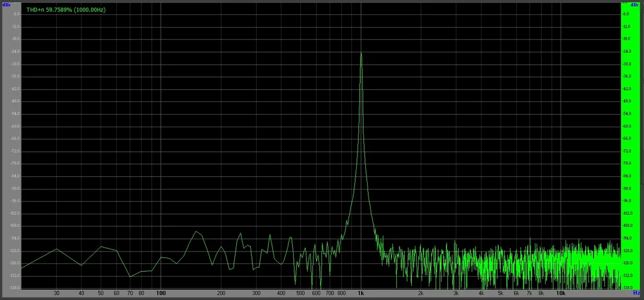Click -78.0 on the green meter scale
This screenshot has width=644, height=300.
[x=627, y=164]
